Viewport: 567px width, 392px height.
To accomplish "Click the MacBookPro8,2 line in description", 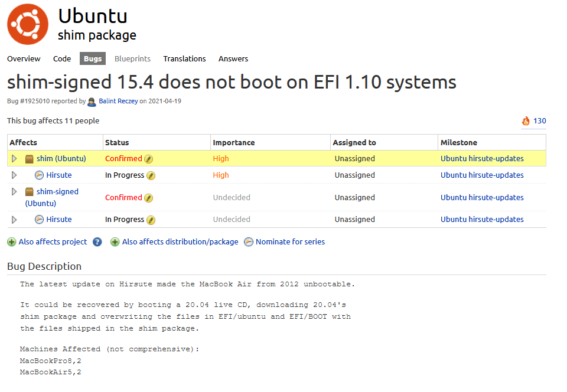I will tap(51, 361).
